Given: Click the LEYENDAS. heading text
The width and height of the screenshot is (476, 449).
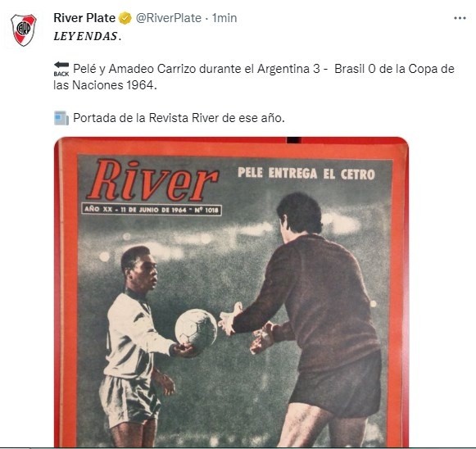Looking at the screenshot, I should click(x=88, y=36).
